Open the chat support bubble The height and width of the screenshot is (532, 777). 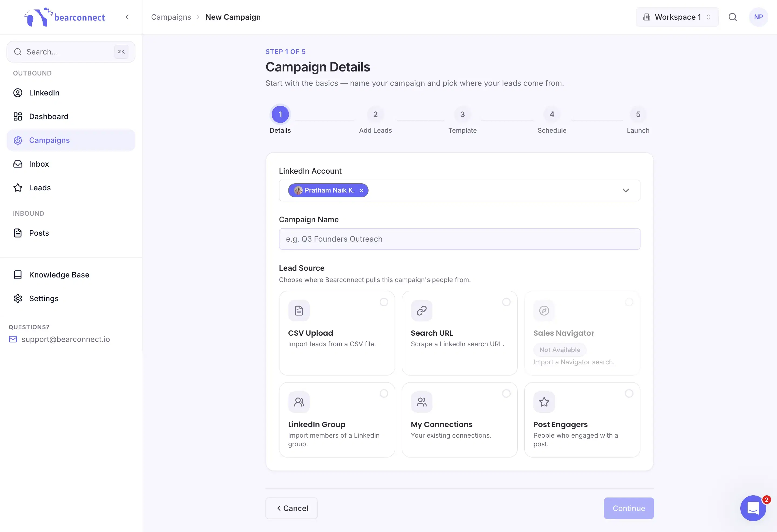[x=753, y=508]
